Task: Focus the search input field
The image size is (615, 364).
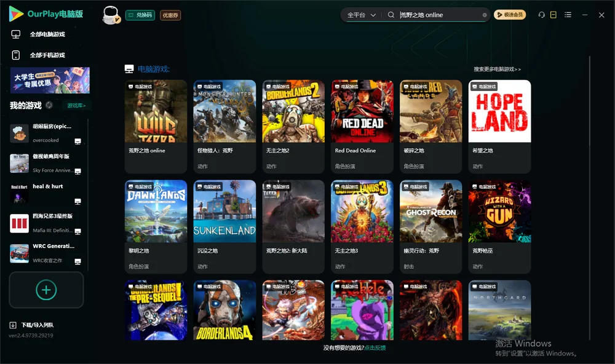Action: (x=439, y=15)
